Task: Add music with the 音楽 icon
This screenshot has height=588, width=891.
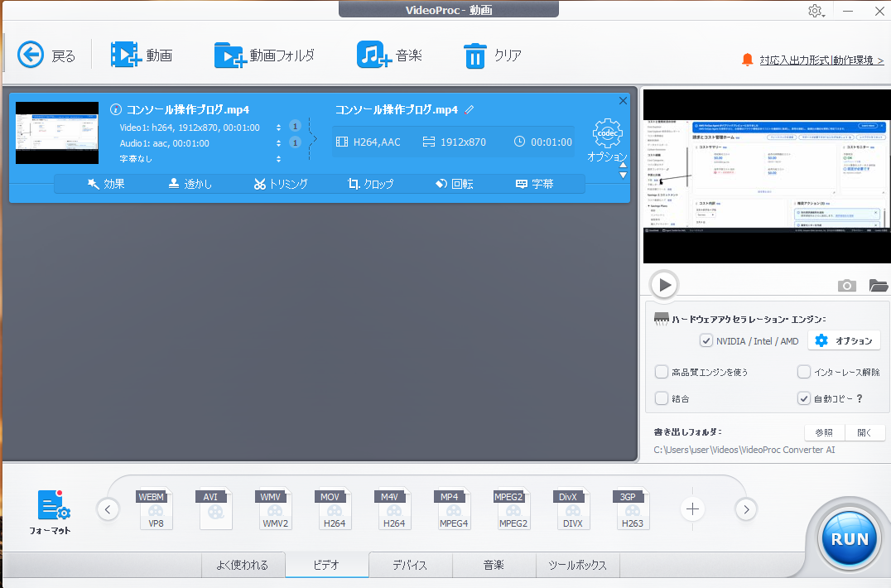Action: (373, 55)
